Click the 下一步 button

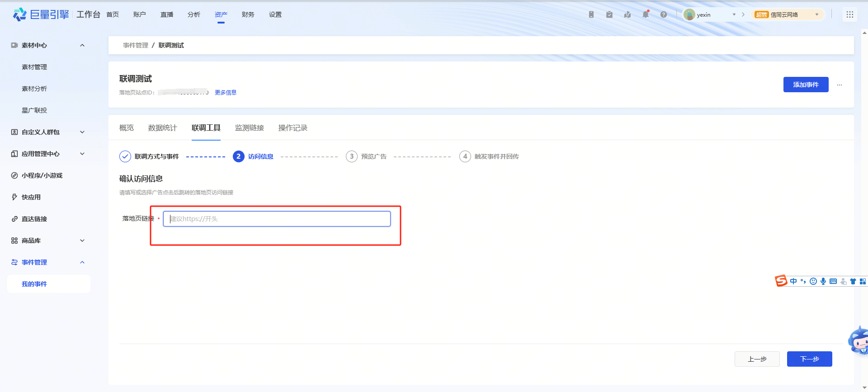click(809, 359)
